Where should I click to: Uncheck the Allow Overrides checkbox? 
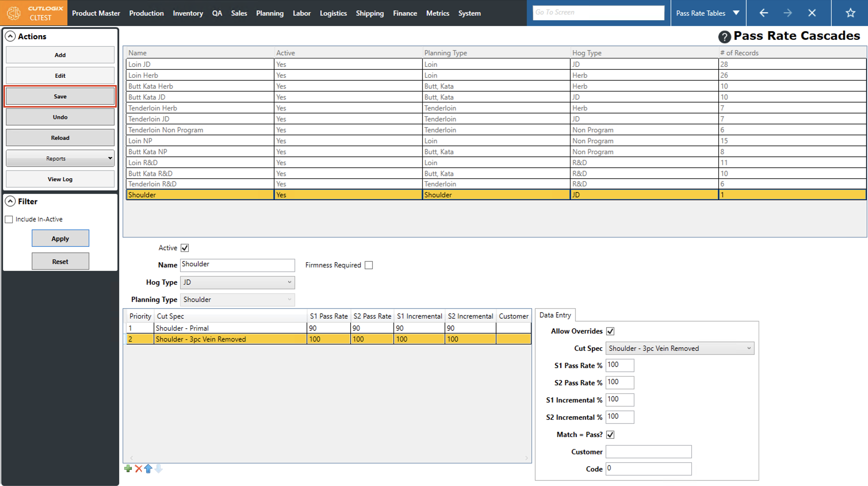point(610,331)
